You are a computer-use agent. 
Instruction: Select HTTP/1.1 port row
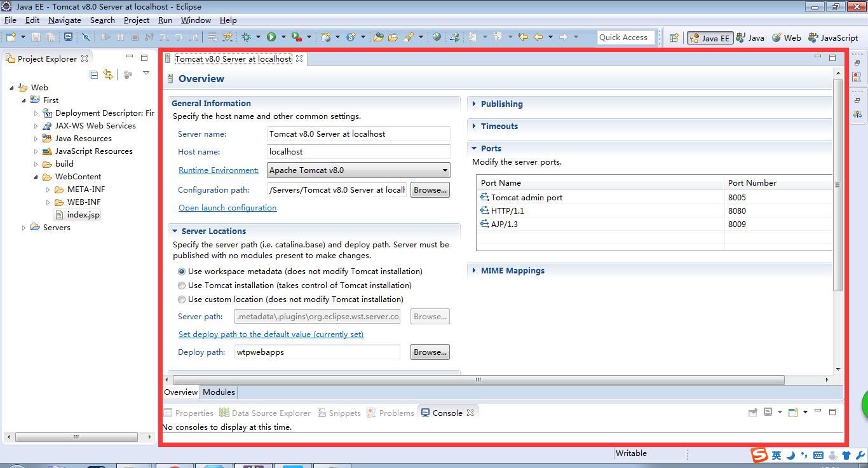coord(654,210)
